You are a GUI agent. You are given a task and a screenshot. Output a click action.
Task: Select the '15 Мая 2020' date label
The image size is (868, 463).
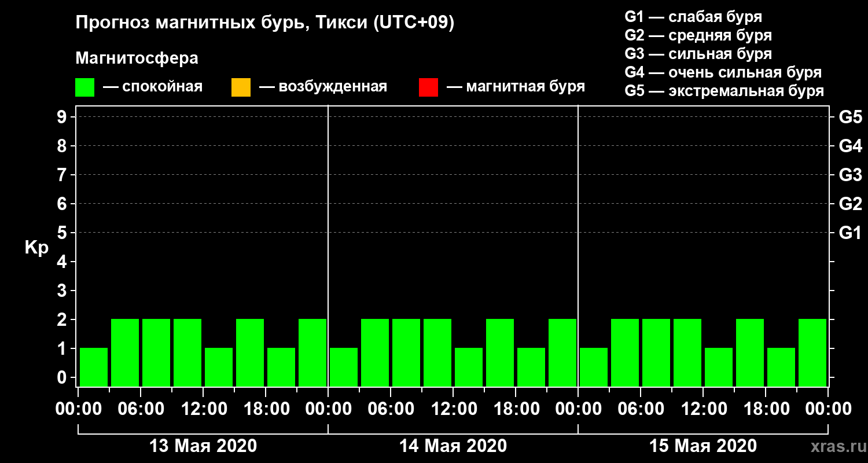pyautogui.click(x=703, y=446)
